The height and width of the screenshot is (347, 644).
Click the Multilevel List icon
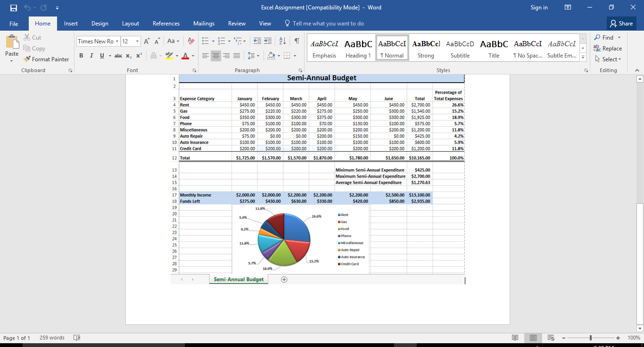point(238,41)
